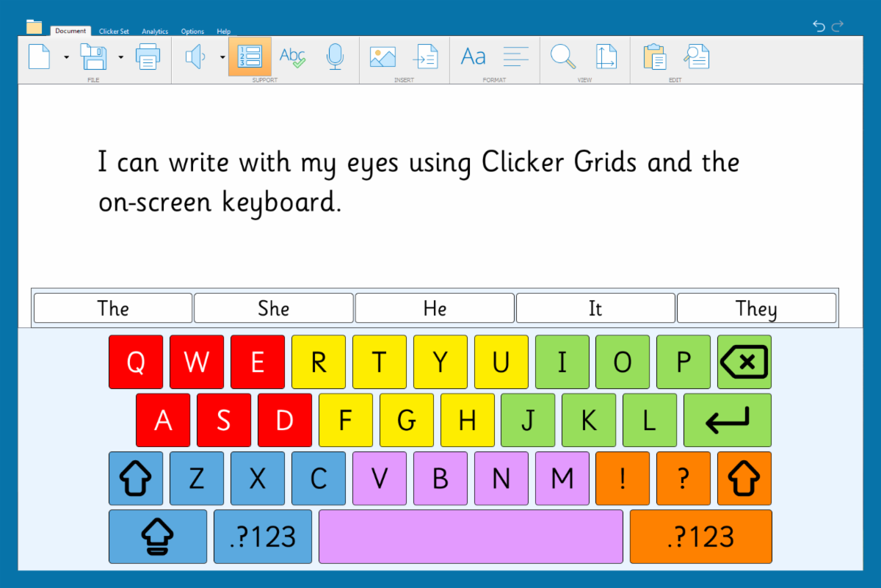This screenshot has height=588, width=881.
Task: Create a new document
Action: point(40,57)
